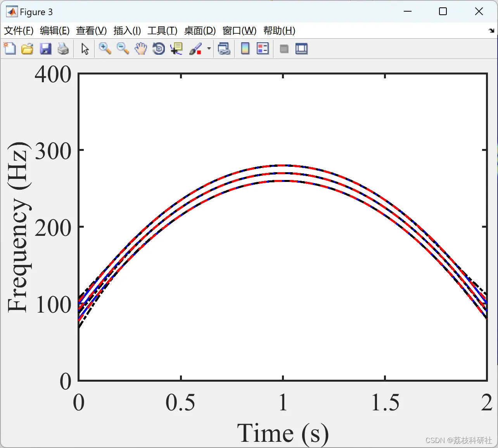Viewport: 498px width, 448px height.
Task: Expand the brush color dropdown arrow
Action: [x=209, y=49]
